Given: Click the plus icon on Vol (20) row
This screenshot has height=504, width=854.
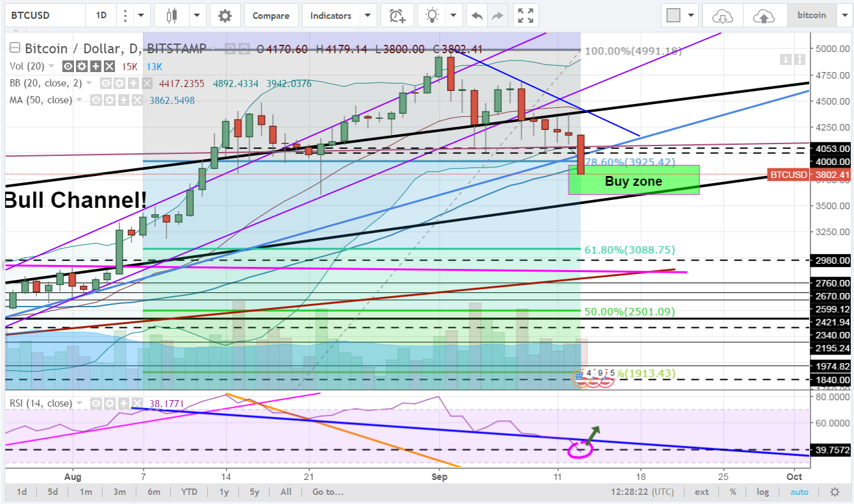Looking at the screenshot, I should point(95,66).
